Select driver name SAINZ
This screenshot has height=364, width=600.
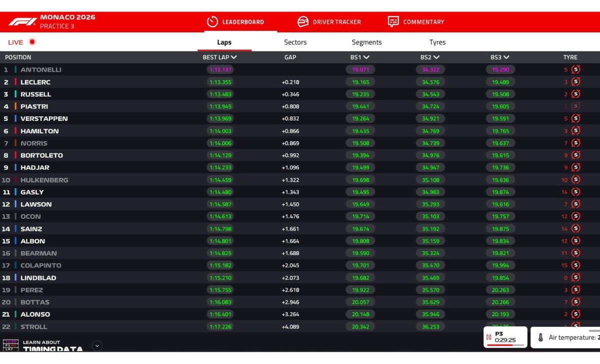point(31,229)
